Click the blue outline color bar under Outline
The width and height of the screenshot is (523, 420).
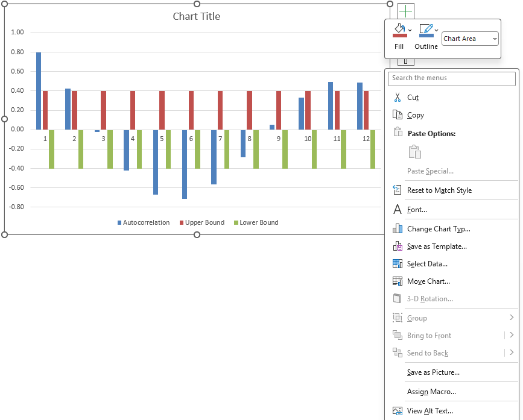(426, 36)
